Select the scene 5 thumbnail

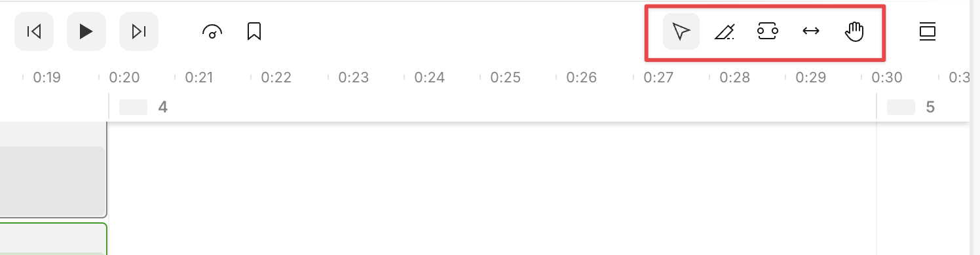click(x=901, y=107)
